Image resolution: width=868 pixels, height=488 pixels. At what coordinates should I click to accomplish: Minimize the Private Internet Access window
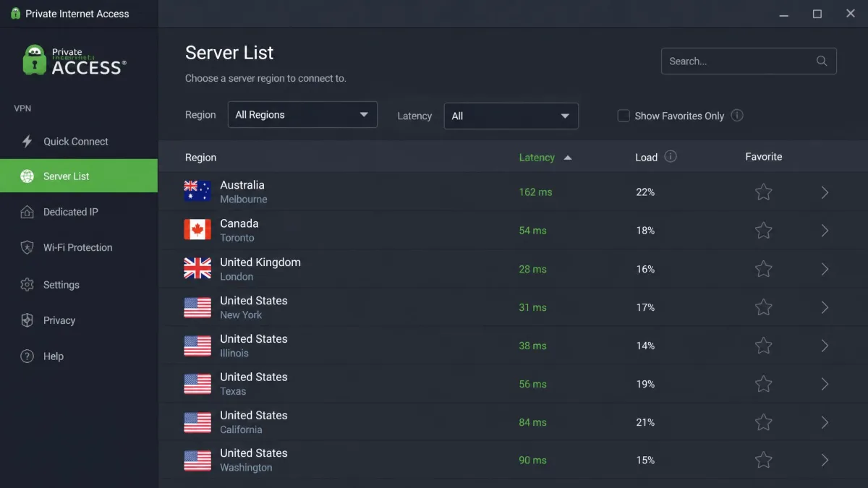784,14
